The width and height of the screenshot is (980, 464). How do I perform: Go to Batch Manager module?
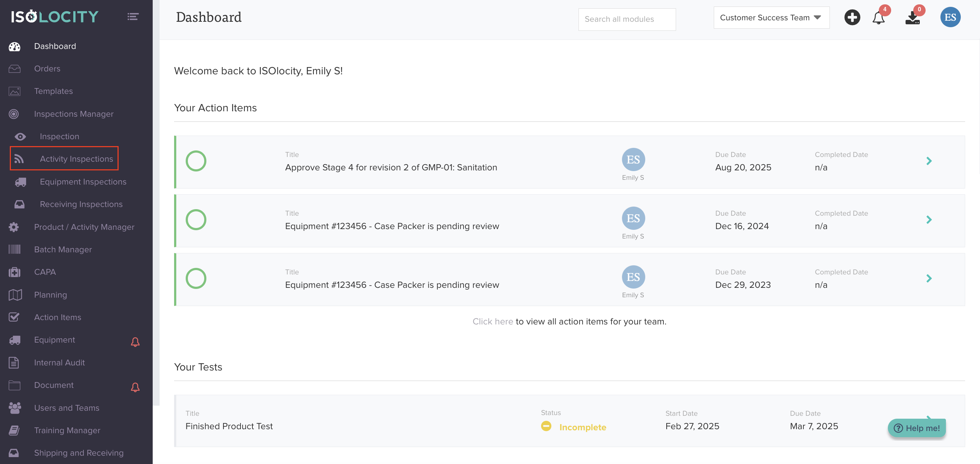point(63,249)
